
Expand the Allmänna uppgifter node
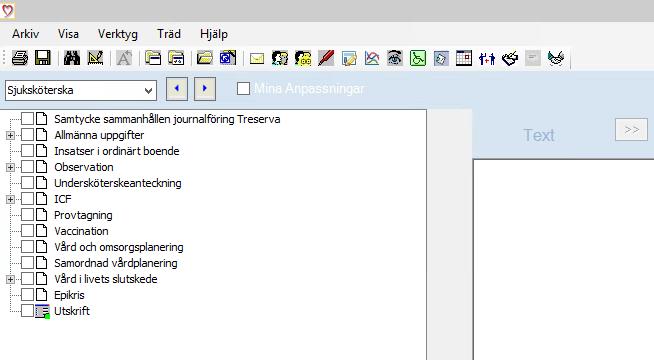[x=10, y=135]
